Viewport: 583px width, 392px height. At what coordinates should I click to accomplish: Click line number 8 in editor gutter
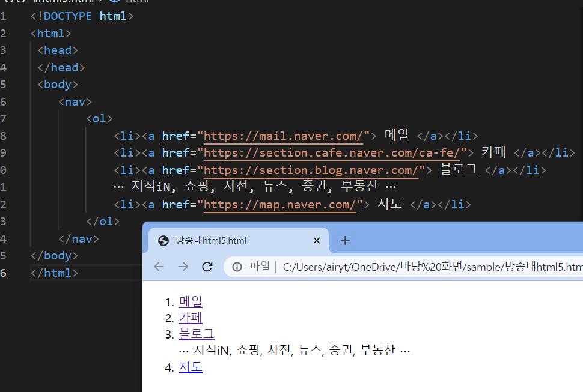coord(4,136)
